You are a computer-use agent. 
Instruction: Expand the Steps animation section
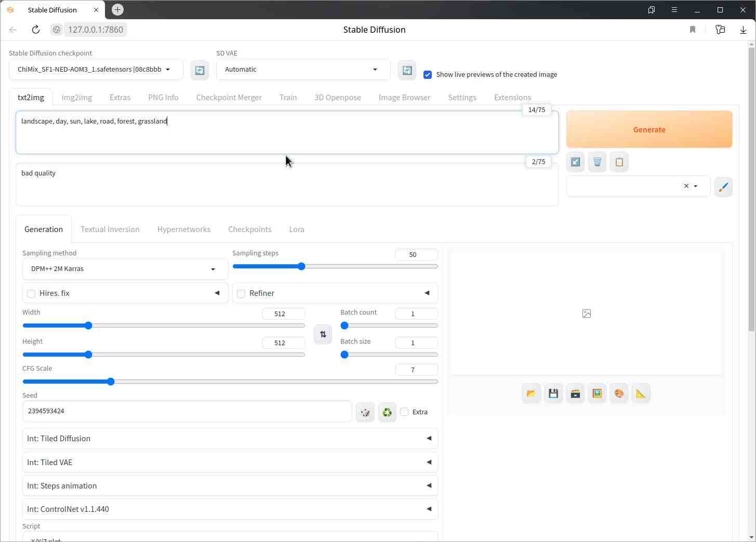(230, 485)
